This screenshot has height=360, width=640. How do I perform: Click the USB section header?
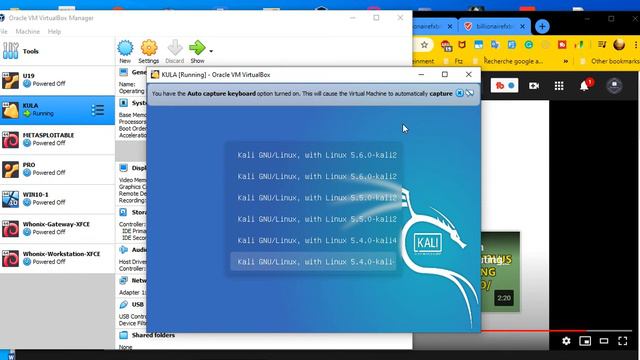(x=138, y=304)
